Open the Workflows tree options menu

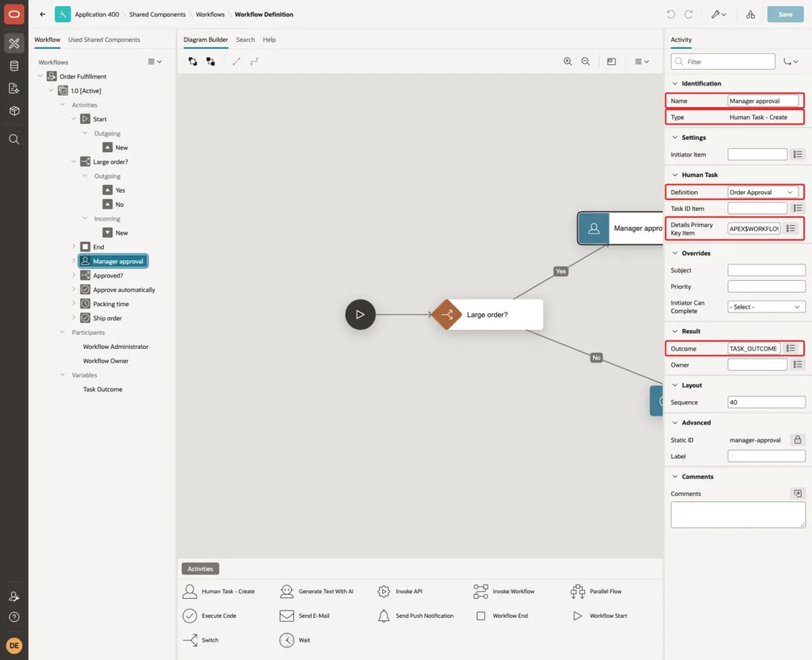(155, 62)
